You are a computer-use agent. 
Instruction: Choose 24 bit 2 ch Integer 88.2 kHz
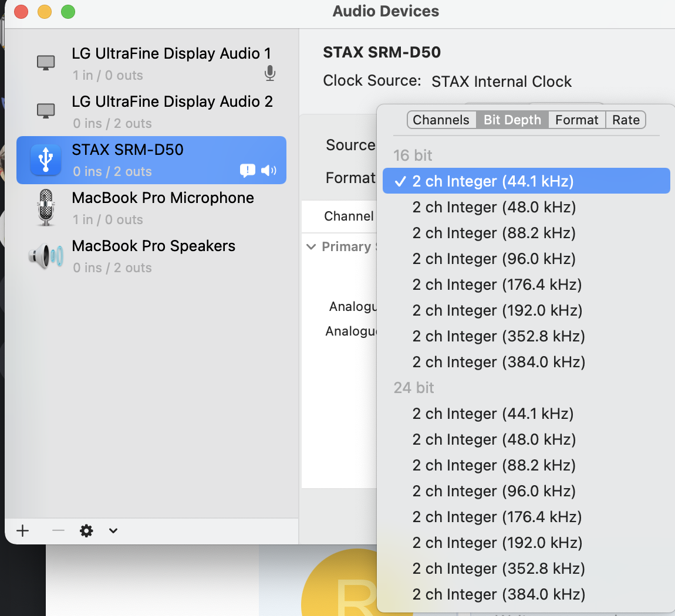[526, 465]
